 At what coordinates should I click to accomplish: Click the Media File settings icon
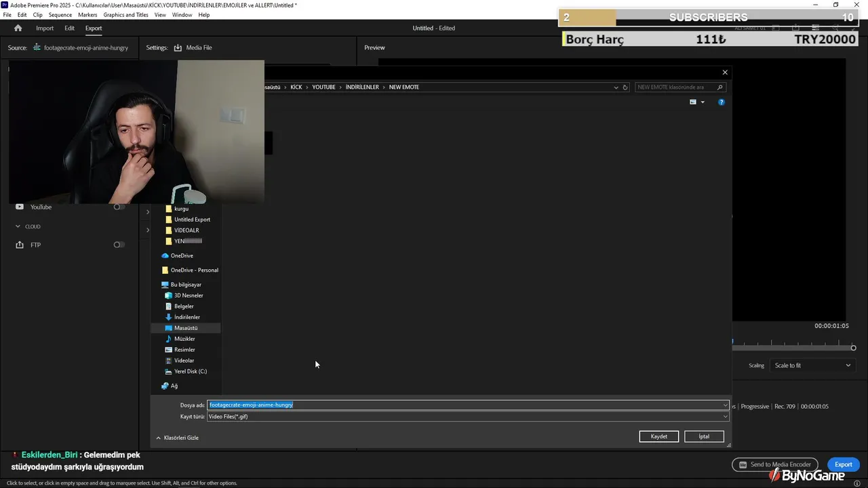coord(178,47)
